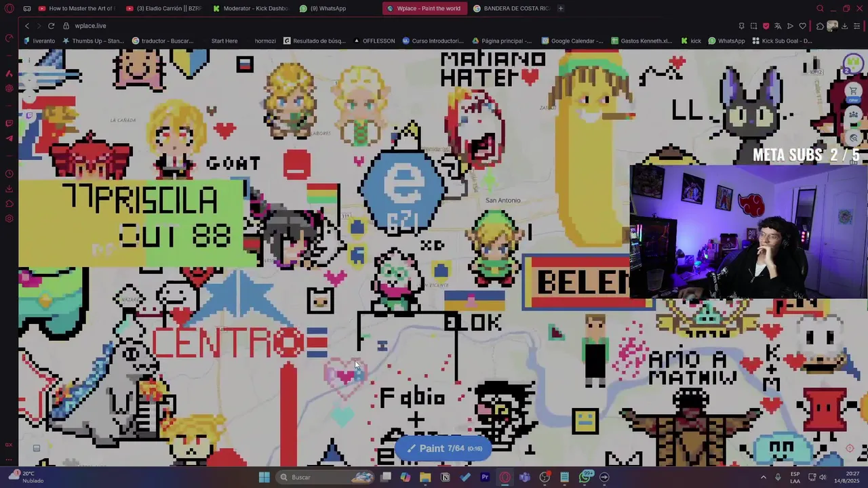868x488 pixels.
Task: Reload the wplace.live page
Action: 51,26
